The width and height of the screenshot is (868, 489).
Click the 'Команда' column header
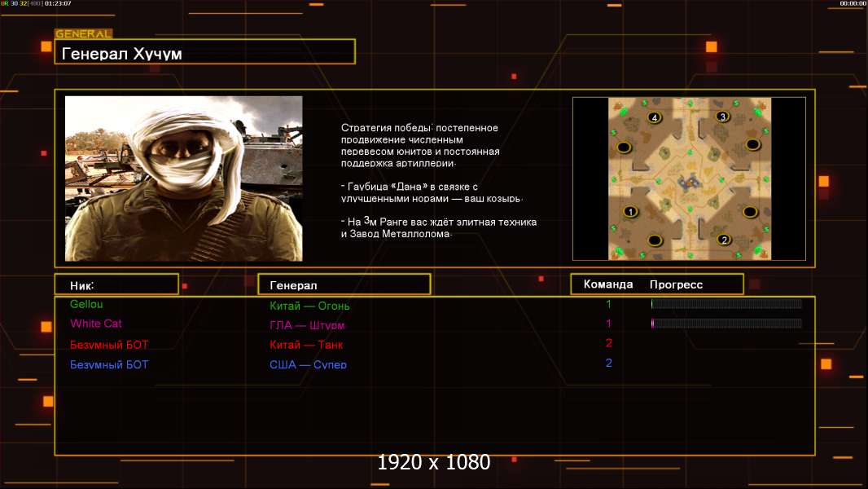(x=608, y=284)
